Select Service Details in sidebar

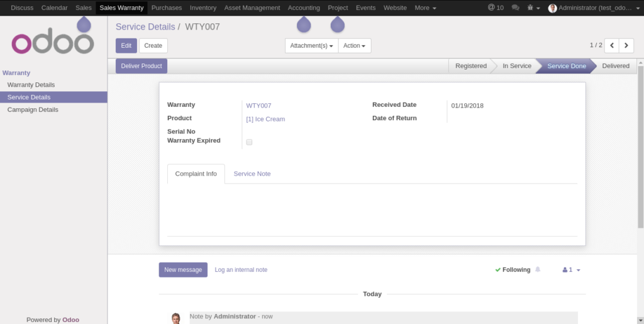pos(53,97)
